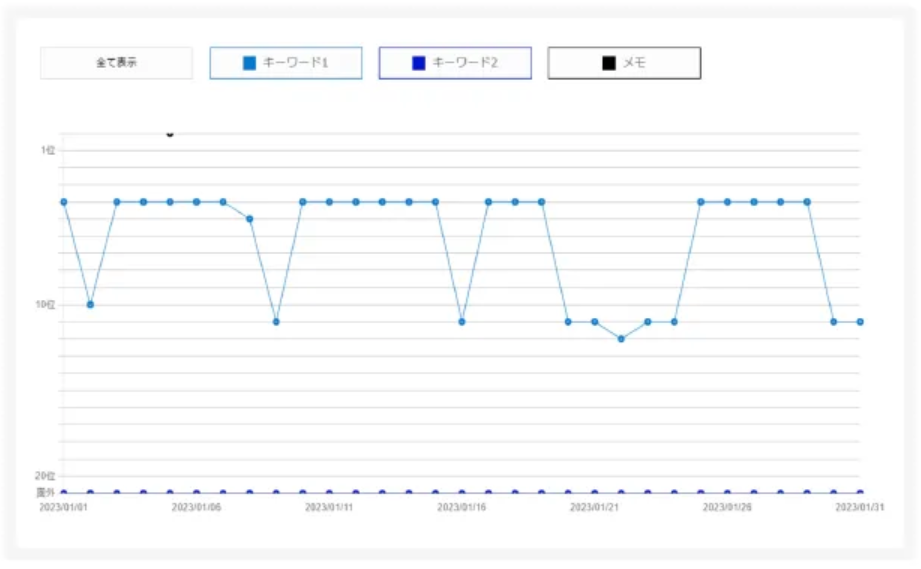
Task: Click the 圏外 axis label
Action: coord(45,492)
